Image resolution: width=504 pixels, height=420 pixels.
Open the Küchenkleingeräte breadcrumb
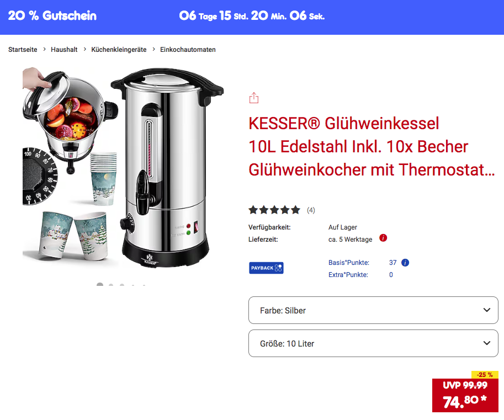pos(119,50)
